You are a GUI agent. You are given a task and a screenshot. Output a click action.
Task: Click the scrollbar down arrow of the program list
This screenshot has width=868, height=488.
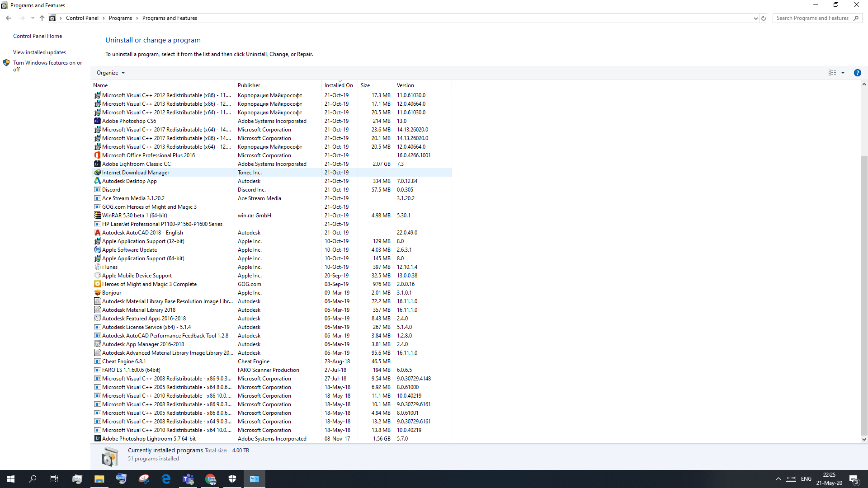(864, 439)
